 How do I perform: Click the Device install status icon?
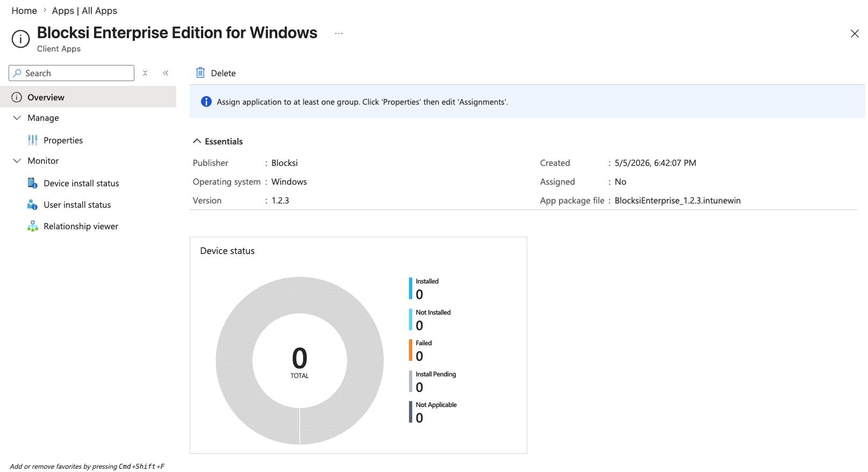pos(33,183)
